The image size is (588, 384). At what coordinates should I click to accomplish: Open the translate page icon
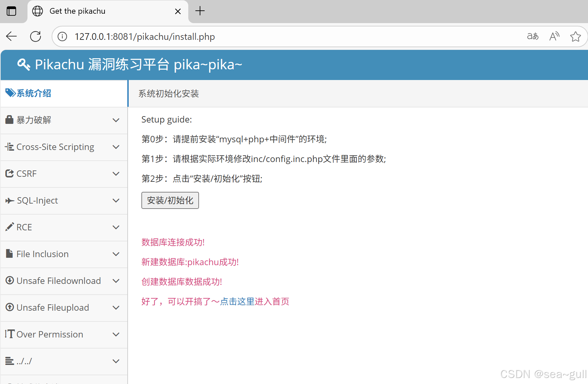click(533, 36)
